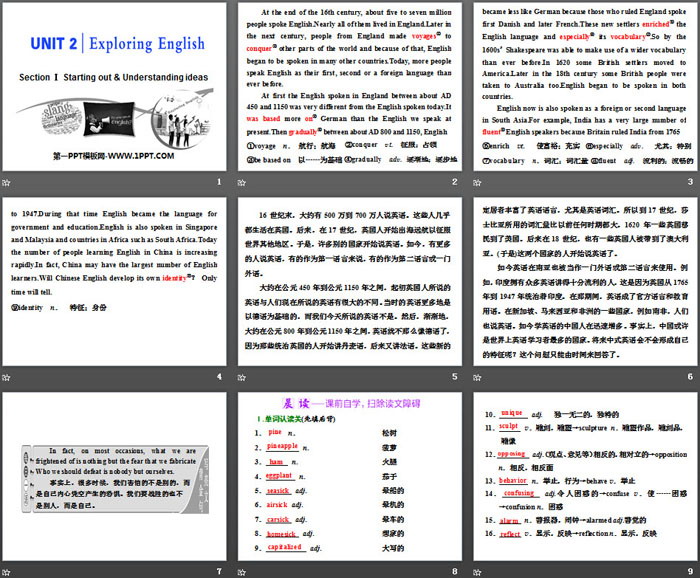This screenshot has width=700, height=578.
Task: Click the star icon under slide 4
Action: click(x=9, y=376)
